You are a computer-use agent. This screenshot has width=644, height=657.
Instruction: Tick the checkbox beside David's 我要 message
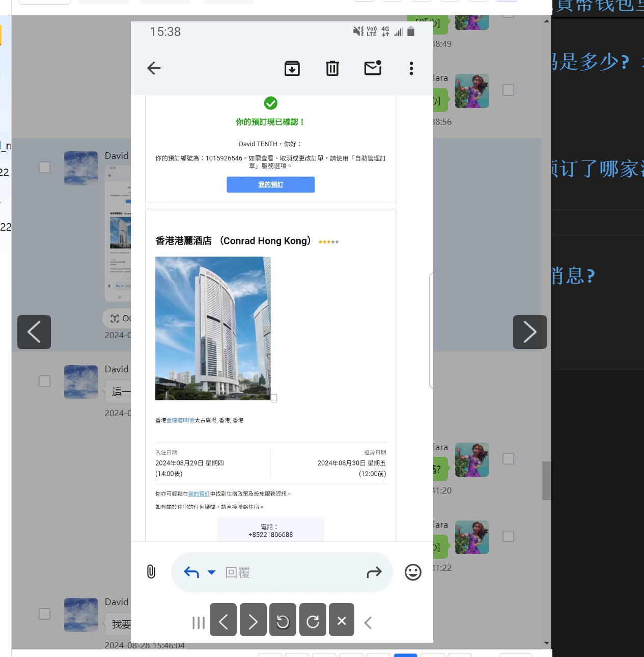pos(45,614)
